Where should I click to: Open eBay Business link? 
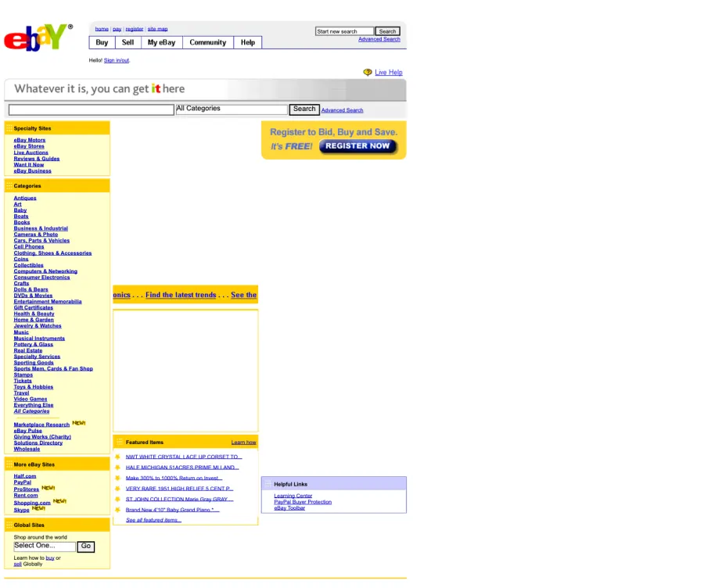[32, 171]
